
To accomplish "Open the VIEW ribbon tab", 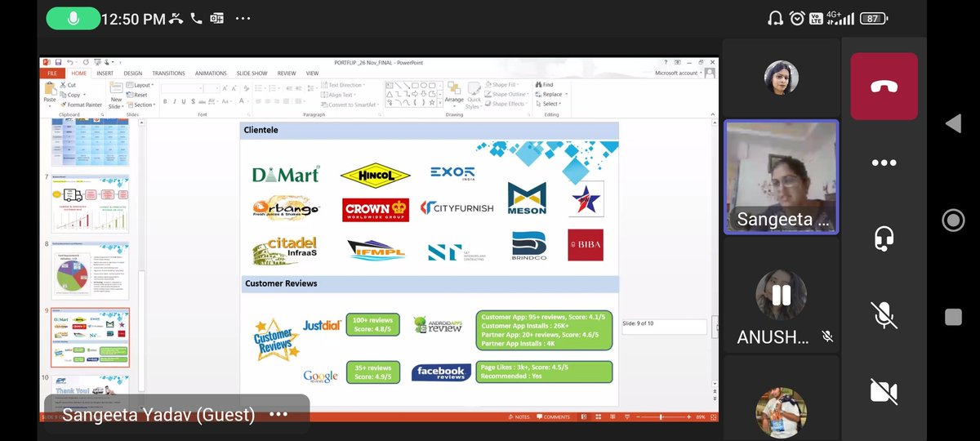I will pyautogui.click(x=312, y=73).
